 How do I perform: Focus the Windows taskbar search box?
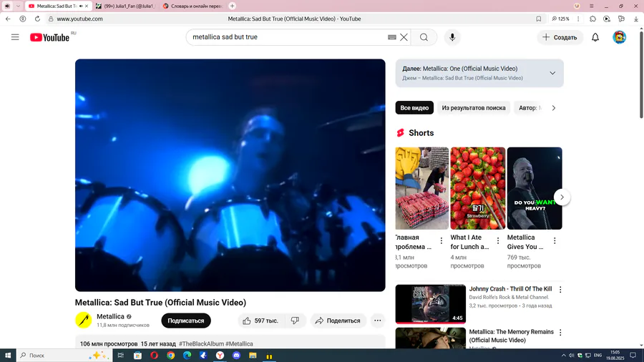(x=64, y=356)
